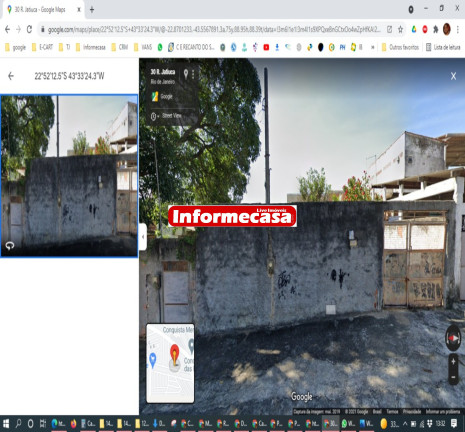Select the '30 R. Jabuca - Google Maps' tab
Viewport: 465px width, 432px height.
[x=44, y=10]
